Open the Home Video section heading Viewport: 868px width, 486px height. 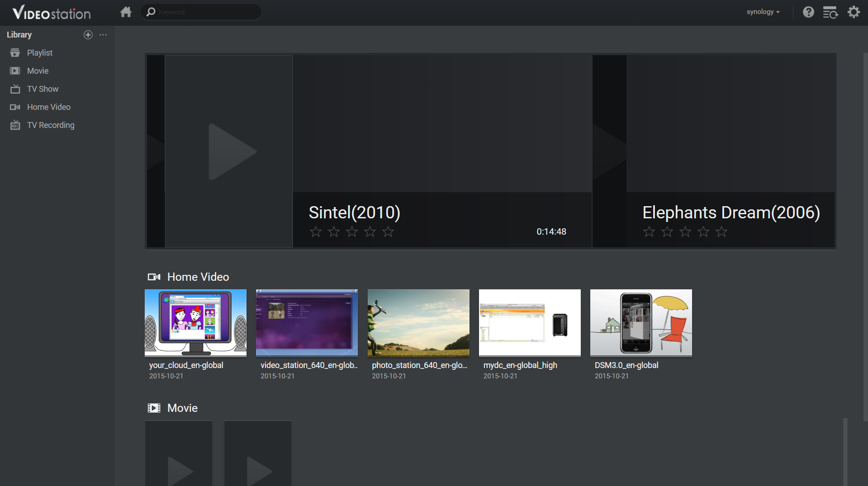click(x=198, y=277)
